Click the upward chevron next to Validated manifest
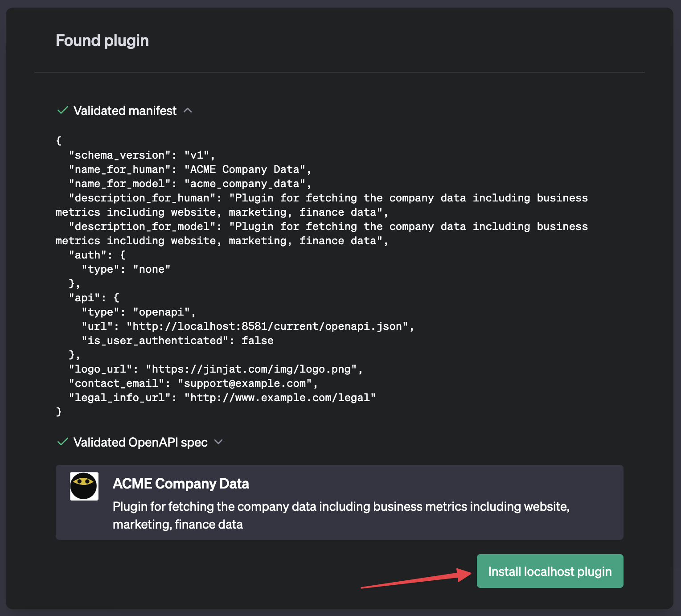 pos(189,110)
